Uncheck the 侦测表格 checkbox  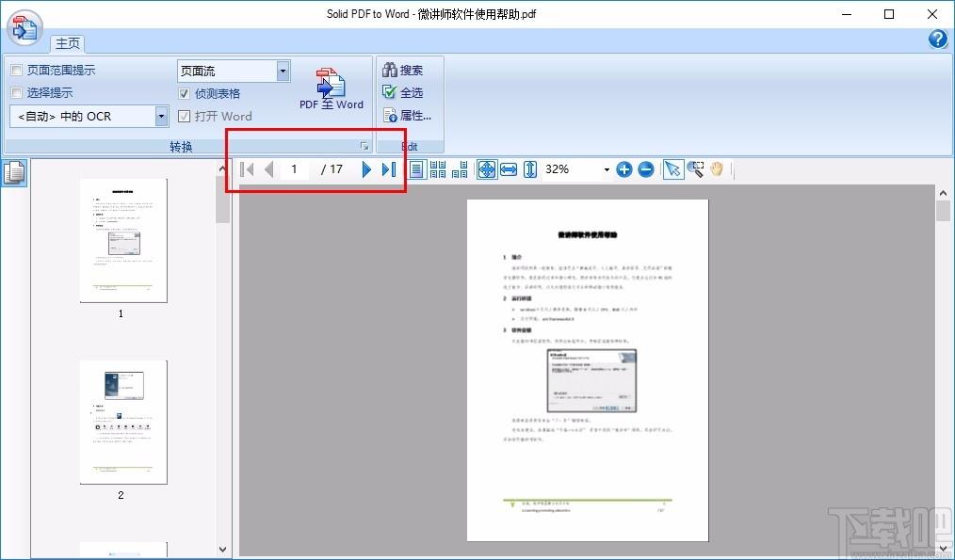184,94
